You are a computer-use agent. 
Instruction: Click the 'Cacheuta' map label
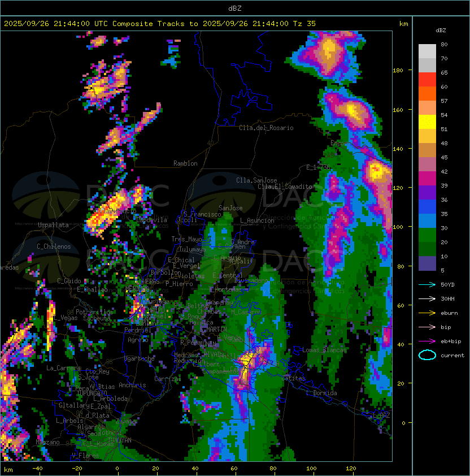[97, 318]
